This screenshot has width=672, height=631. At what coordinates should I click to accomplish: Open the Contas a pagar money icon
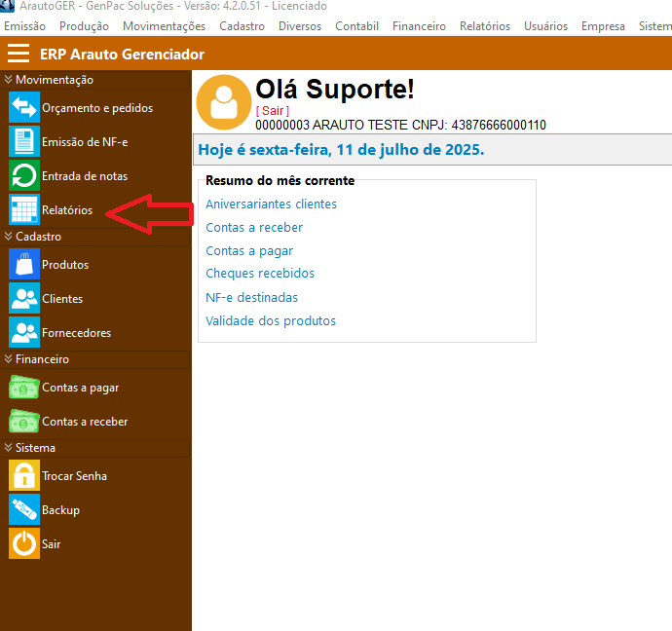pos(24,388)
